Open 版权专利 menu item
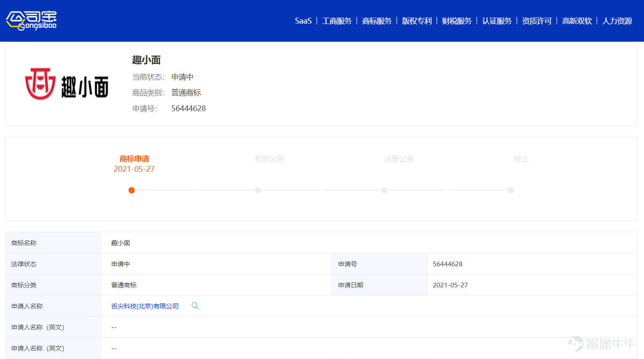This screenshot has height=359, width=644. tap(417, 21)
